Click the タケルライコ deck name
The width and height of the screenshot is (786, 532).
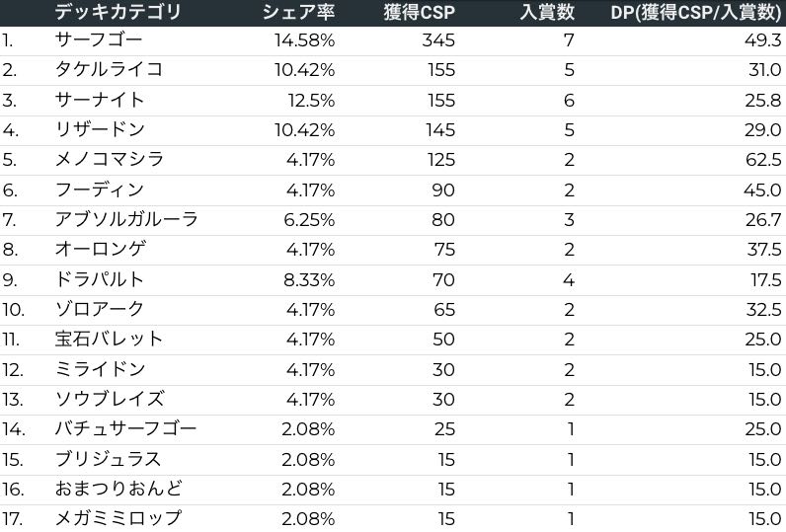coord(109,70)
